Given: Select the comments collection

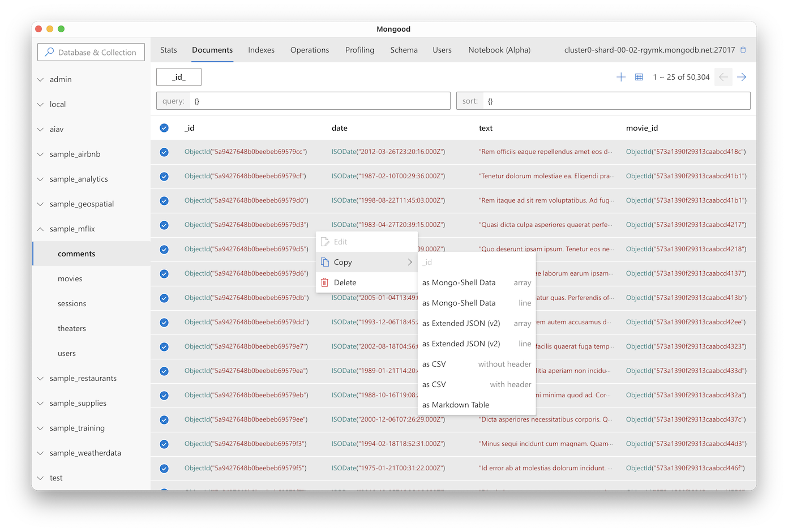Looking at the screenshot, I should pos(92,254).
